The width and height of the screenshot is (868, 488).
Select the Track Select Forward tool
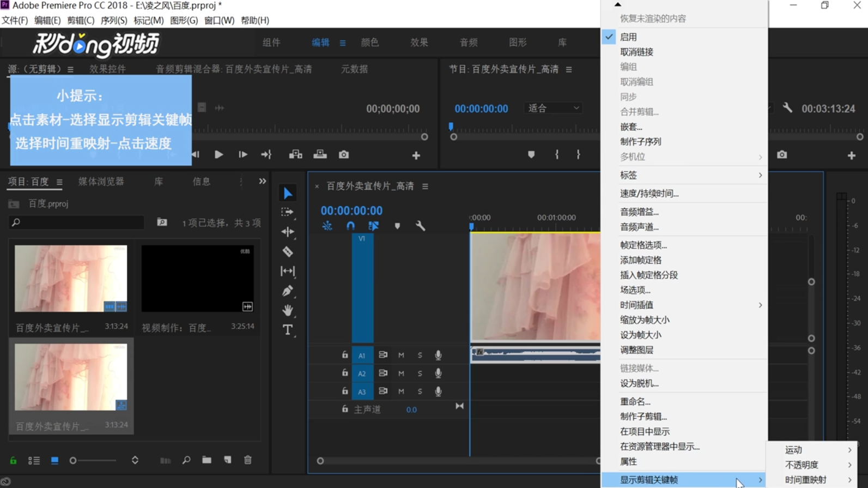287,212
